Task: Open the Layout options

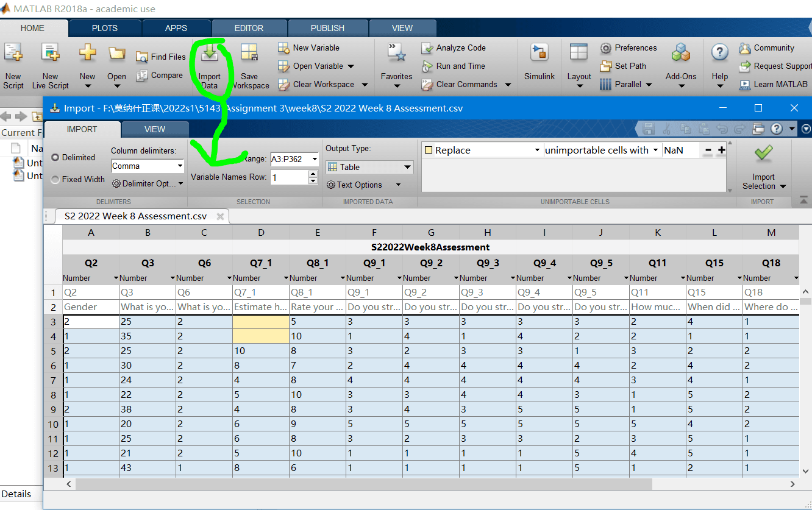Action: click(579, 66)
